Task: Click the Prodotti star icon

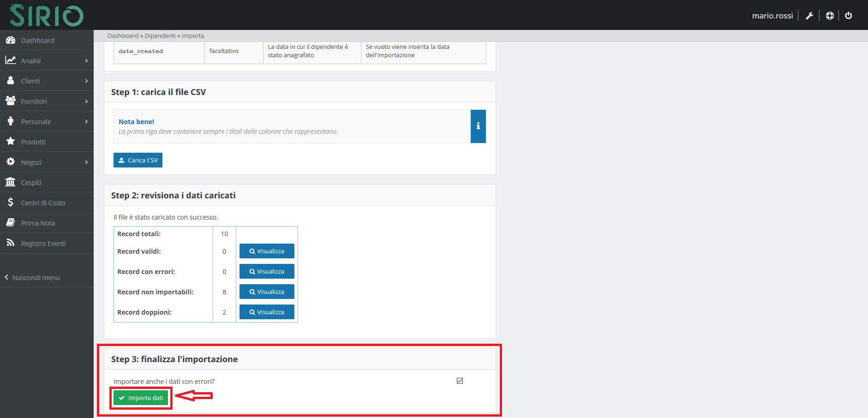Action: [x=10, y=142]
